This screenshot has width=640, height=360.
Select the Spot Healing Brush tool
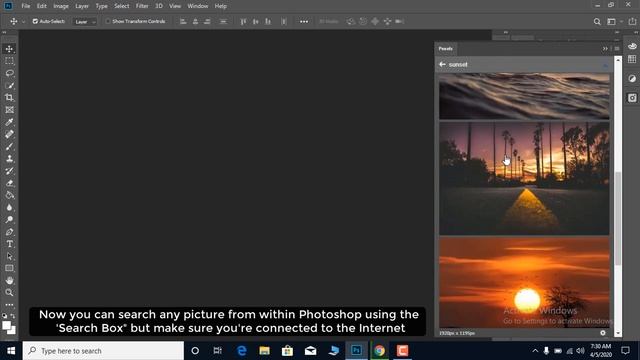(9, 134)
